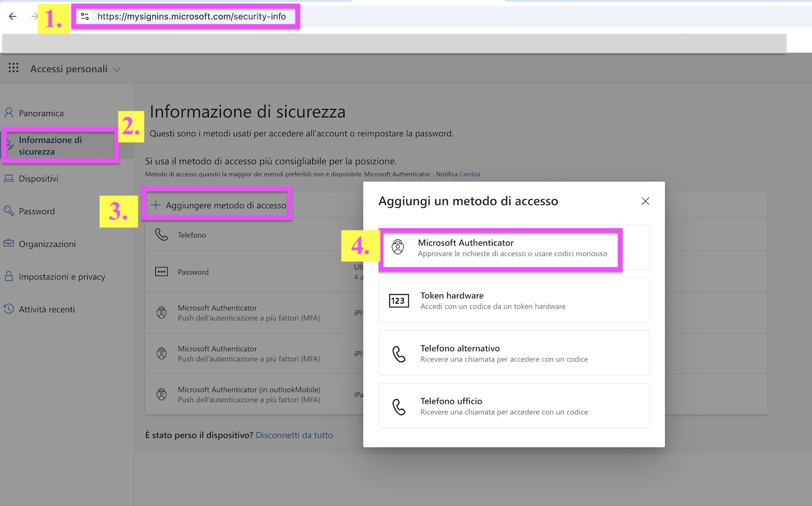Viewport: 812px width, 506px height.
Task: Click the Telefono row label
Action: (x=192, y=235)
